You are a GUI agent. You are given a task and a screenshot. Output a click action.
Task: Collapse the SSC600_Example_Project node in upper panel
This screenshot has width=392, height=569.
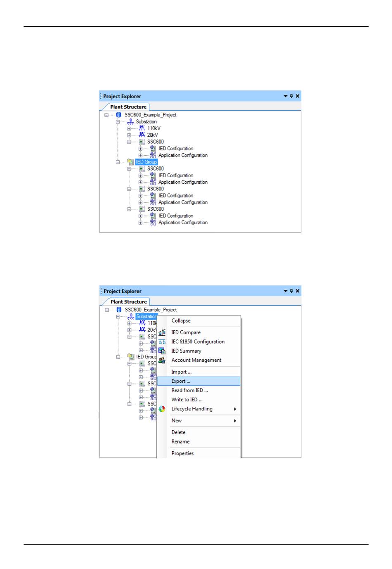click(106, 115)
